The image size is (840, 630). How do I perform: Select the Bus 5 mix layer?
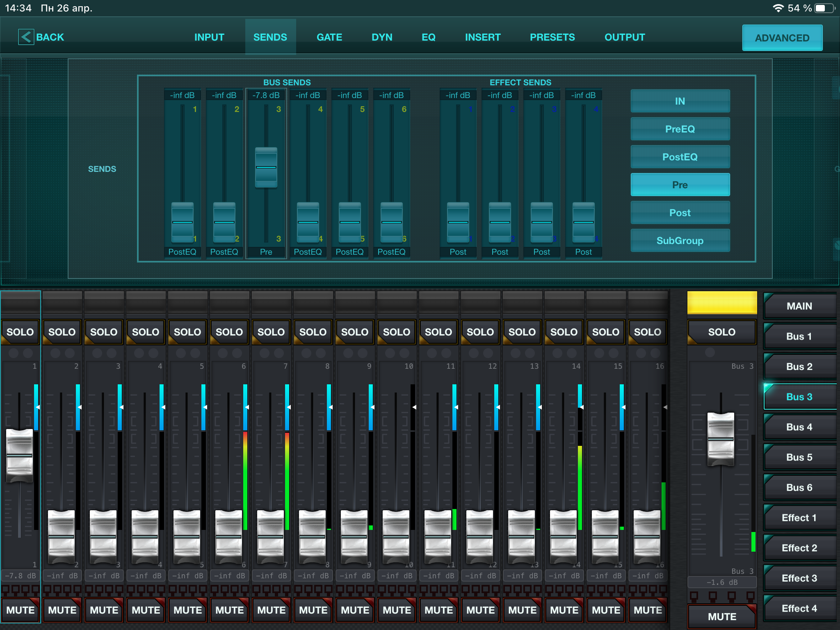click(x=799, y=457)
